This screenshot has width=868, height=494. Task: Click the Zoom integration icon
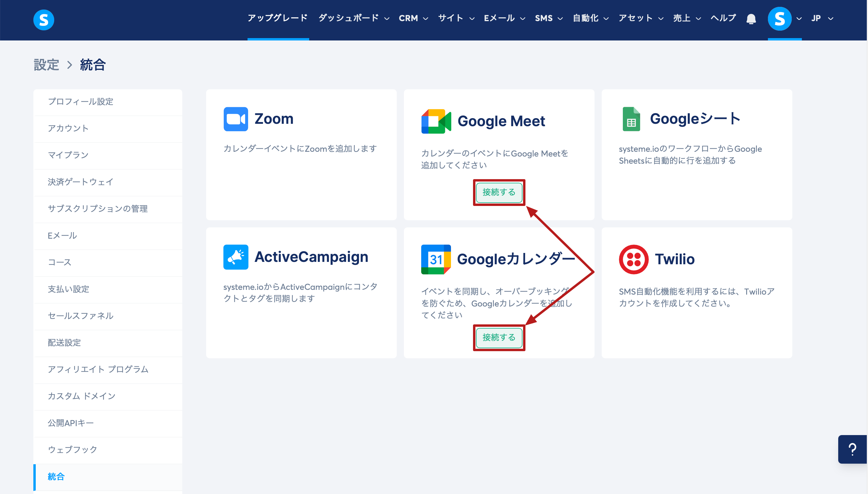coord(236,119)
